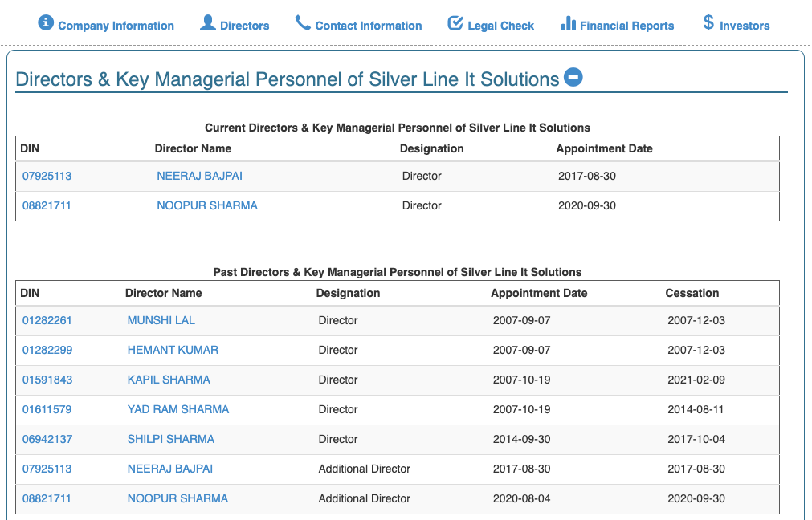Open NOOPUR SHARMA in current directors table
This screenshot has height=520, width=812.
tap(207, 205)
